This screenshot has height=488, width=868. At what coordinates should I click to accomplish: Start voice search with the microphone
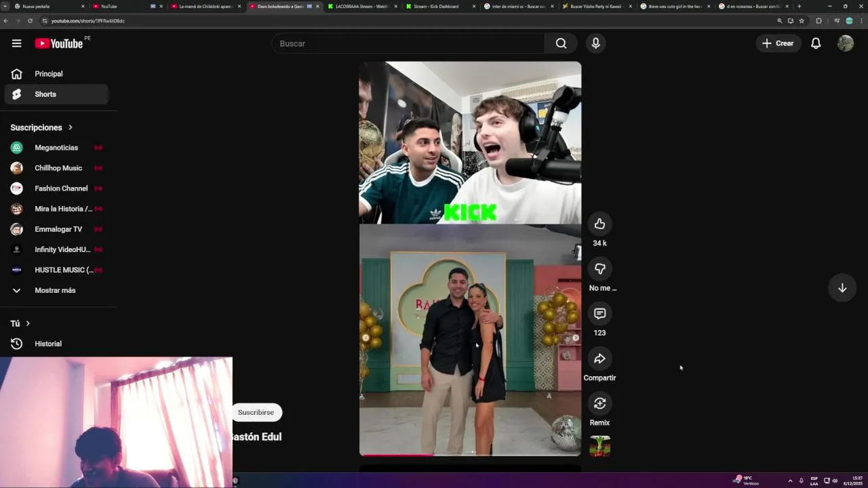pyautogui.click(x=595, y=43)
